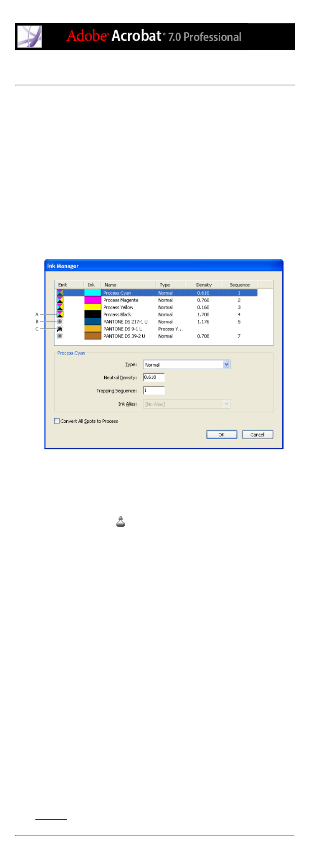Click the Neutral Density input field
310x868 pixels.
pyautogui.click(x=154, y=377)
